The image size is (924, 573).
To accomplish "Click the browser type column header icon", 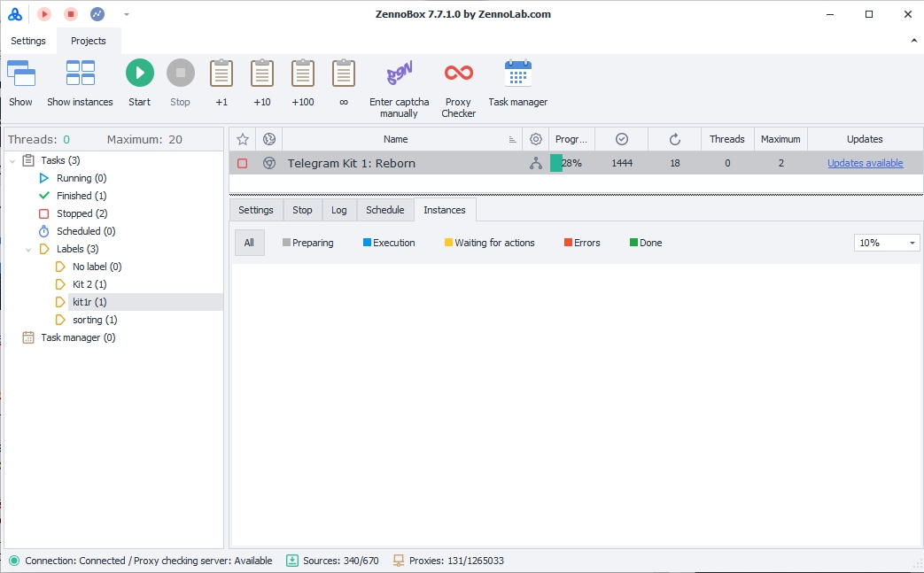I will [269, 139].
